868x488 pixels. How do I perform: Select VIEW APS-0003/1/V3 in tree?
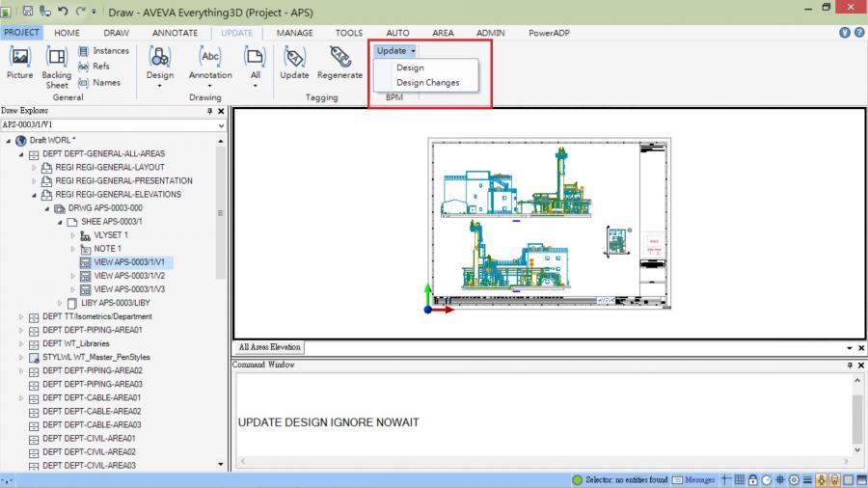(x=129, y=289)
